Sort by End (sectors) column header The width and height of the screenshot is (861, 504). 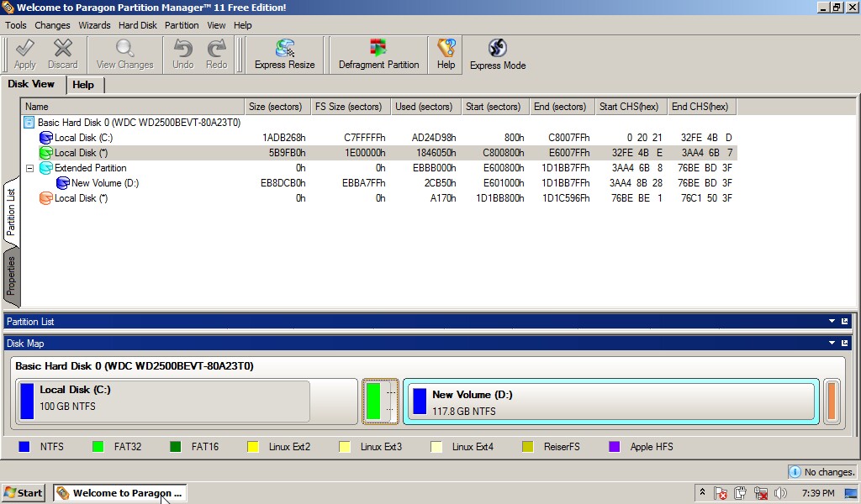click(563, 107)
